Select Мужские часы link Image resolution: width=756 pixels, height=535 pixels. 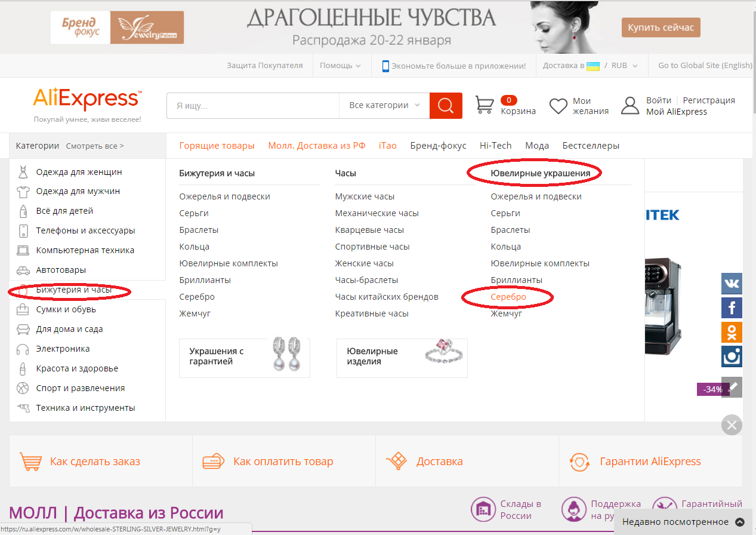(365, 196)
